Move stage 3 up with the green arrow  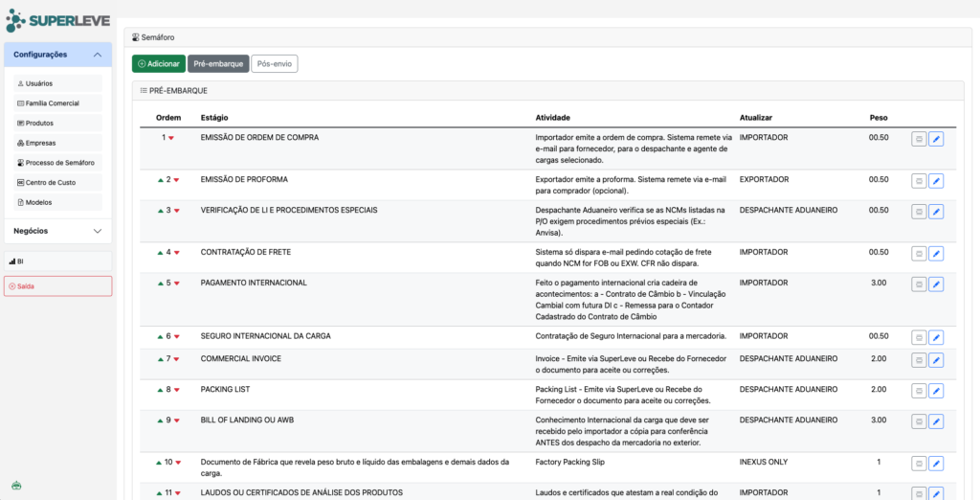pos(160,211)
